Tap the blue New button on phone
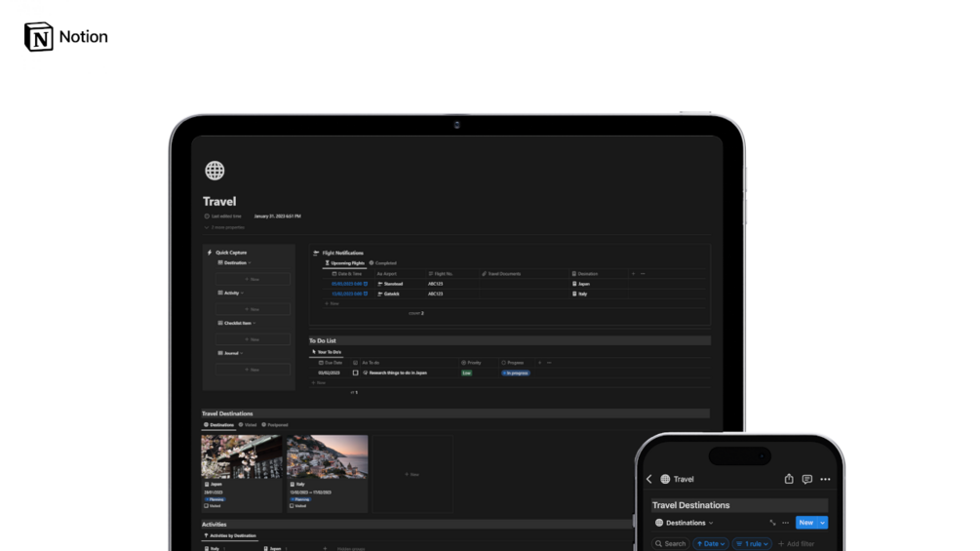980x551 pixels. point(806,523)
